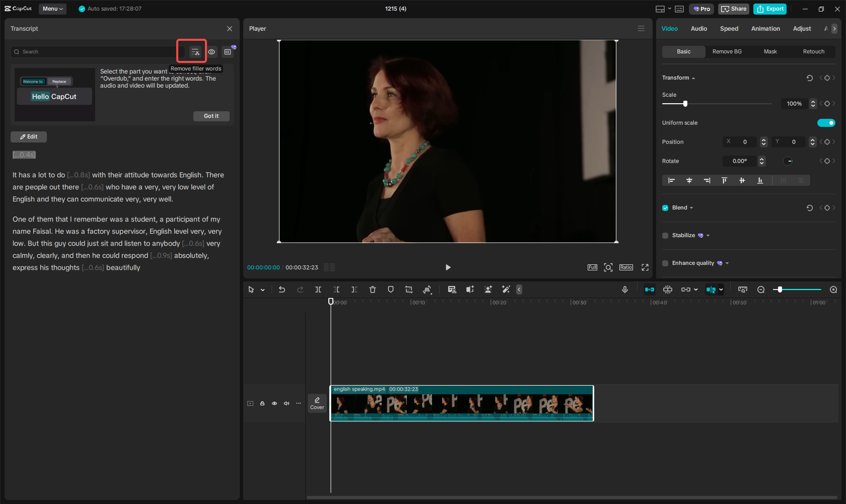Toggle the Uniform scale switch

pos(826,123)
